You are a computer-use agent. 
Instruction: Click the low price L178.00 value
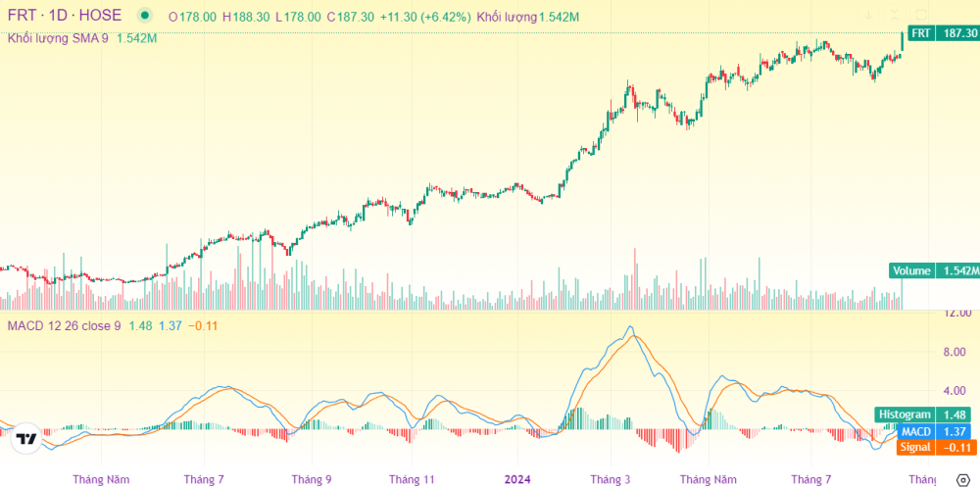pyautogui.click(x=298, y=18)
